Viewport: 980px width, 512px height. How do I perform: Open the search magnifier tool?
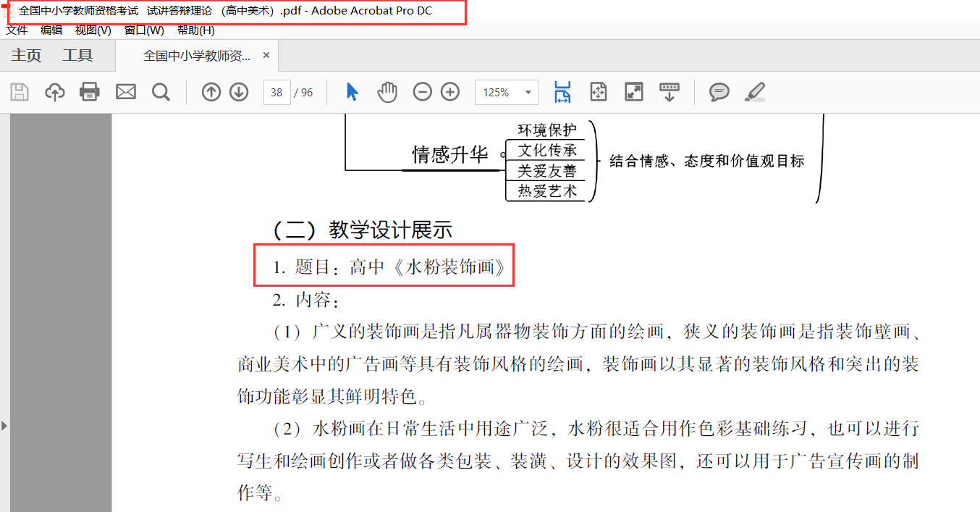coord(161,92)
